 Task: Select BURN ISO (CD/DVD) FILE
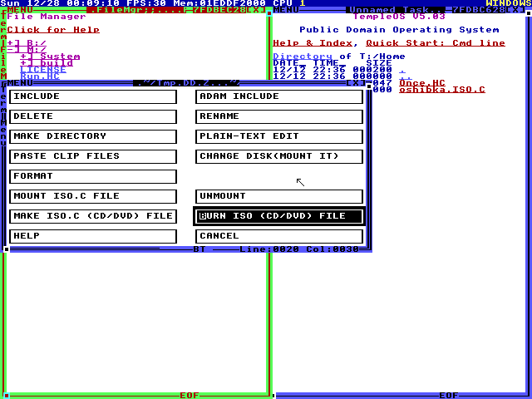[279, 216]
